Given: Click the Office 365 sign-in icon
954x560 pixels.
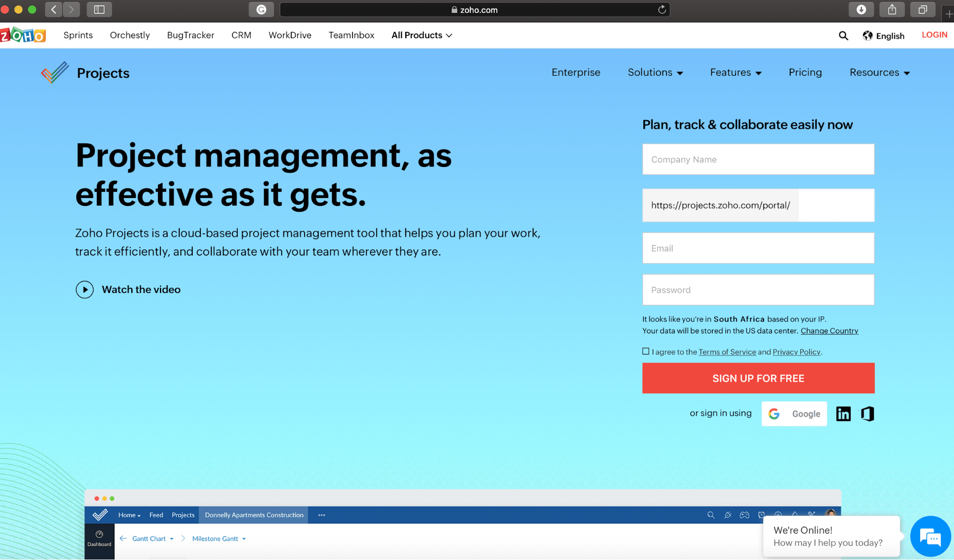Looking at the screenshot, I should tap(867, 414).
